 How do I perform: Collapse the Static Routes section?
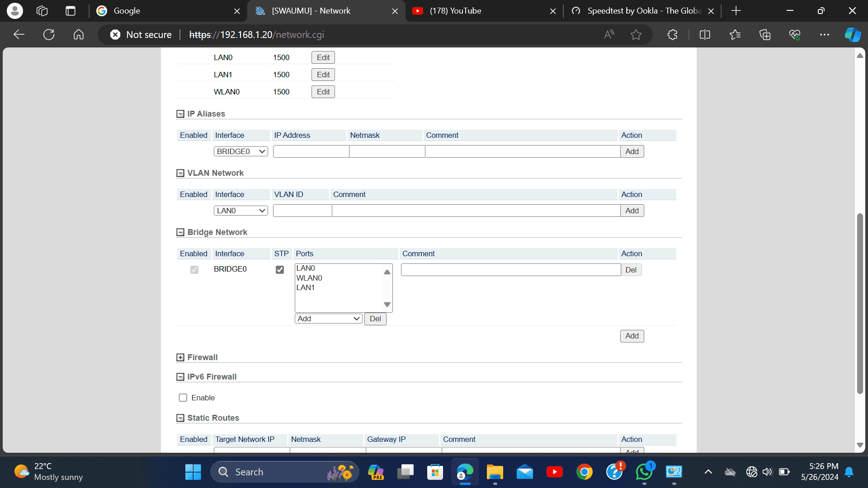[x=180, y=418]
